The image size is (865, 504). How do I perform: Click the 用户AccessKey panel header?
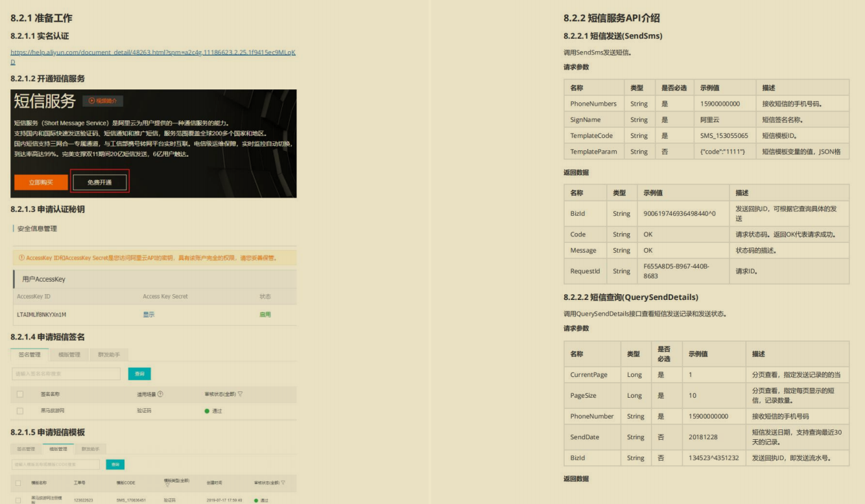tap(154, 279)
